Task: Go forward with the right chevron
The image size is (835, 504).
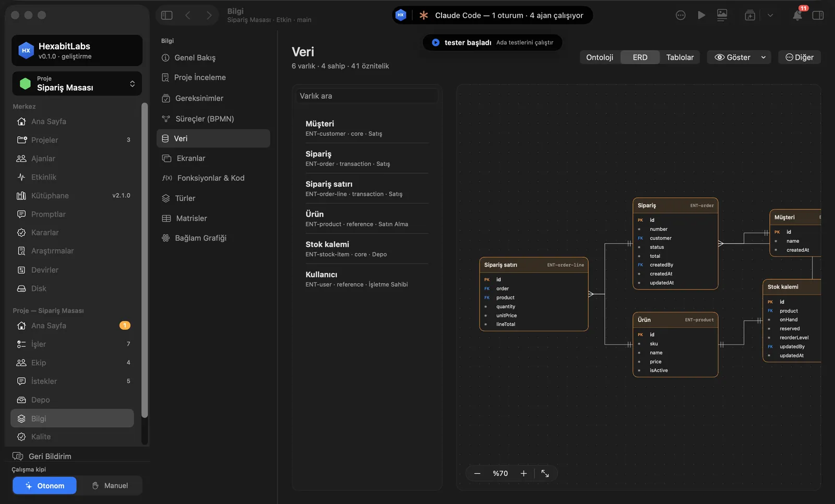Action: [x=209, y=16]
